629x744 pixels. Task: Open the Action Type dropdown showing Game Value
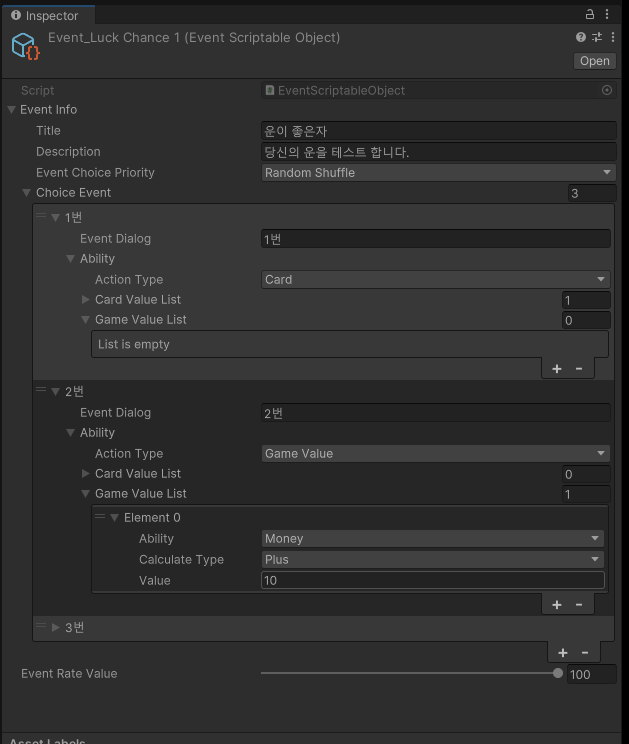coord(435,454)
